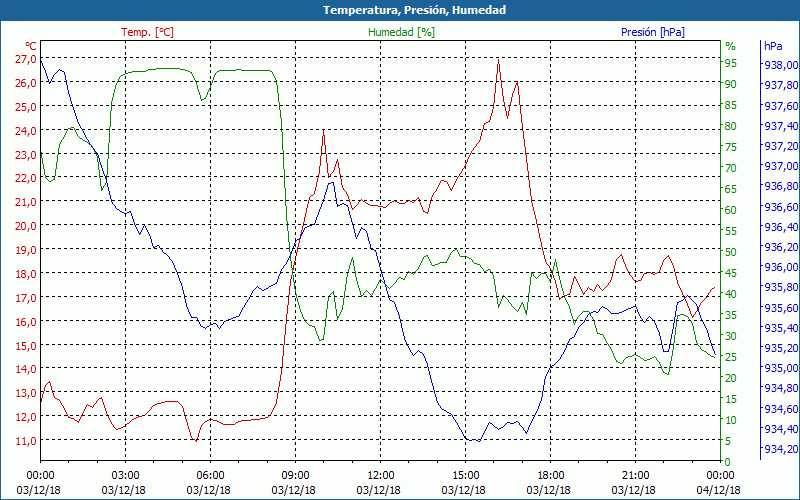Viewport: 800px width, 500px height.
Task: Click the blue 'hPa' axis unit label
Action: (x=773, y=46)
